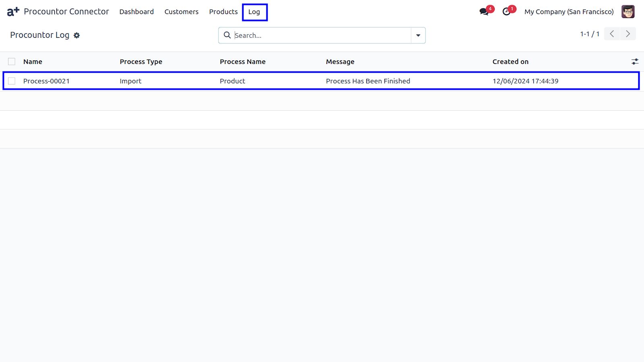The height and width of the screenshot is (362, 644).
Task: Click the Procountor Connector title
Action: pos(66,12)
